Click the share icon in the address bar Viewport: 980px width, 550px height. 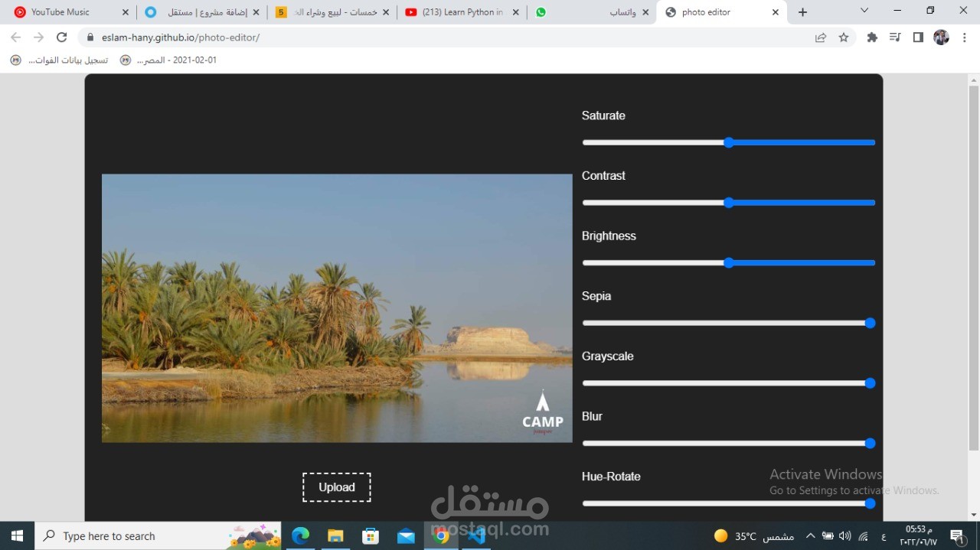pos(820,37)
